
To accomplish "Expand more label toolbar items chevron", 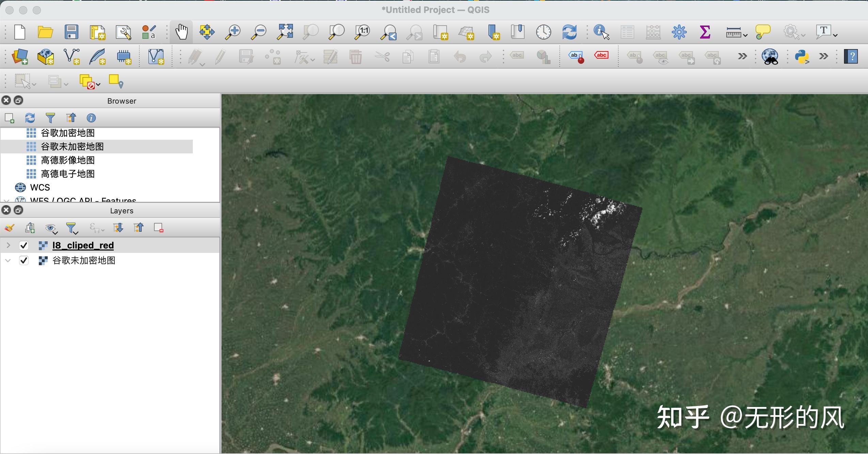I will 742,57.
